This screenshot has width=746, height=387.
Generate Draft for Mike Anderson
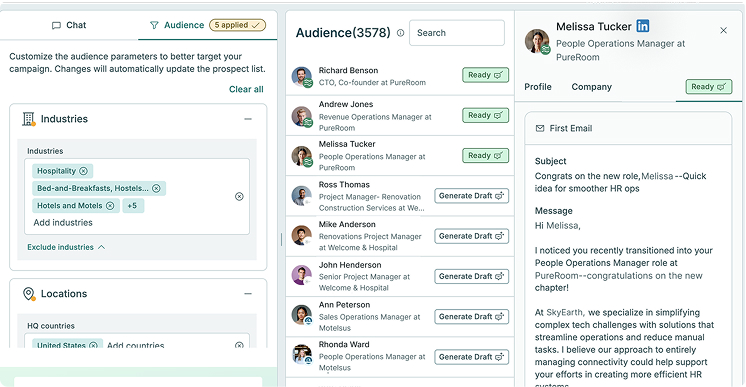471,236
